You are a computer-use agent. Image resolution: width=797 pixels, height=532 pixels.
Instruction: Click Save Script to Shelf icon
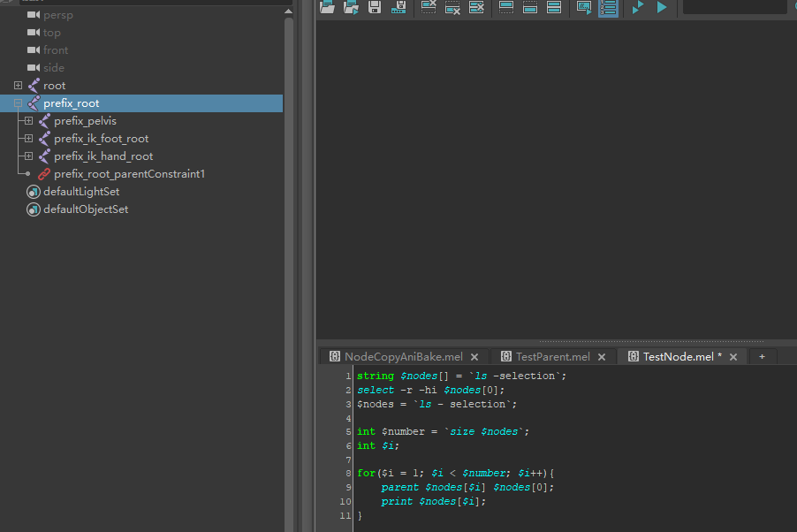click(398, 7)
